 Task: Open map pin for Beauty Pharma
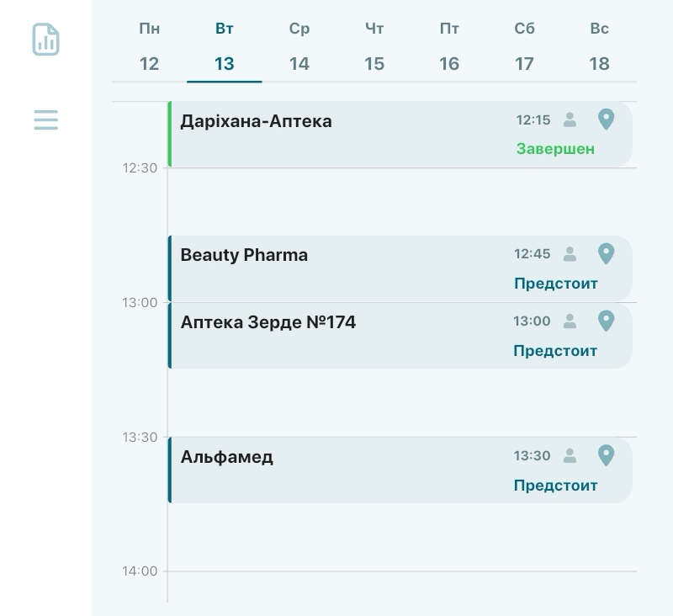click(606, 253)
